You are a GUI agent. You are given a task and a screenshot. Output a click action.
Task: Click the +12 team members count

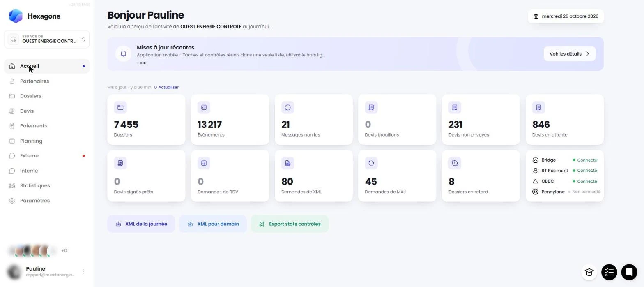pyautogui.click(x=64, y=251)
